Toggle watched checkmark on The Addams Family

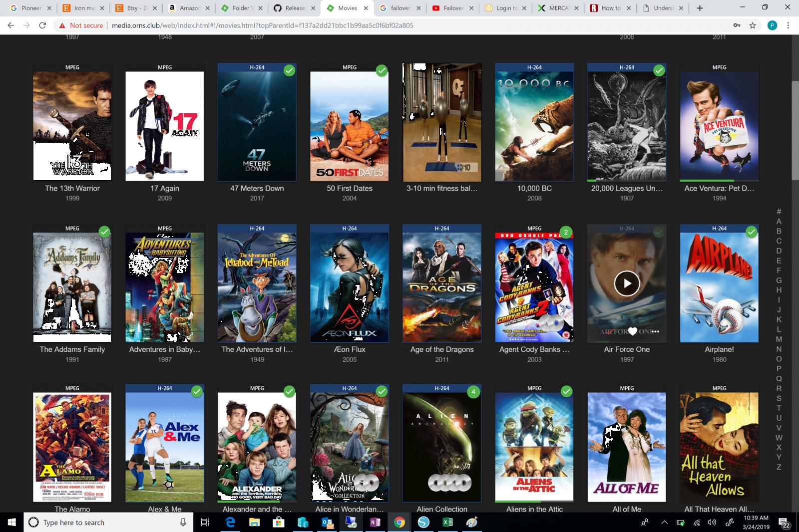[104, 232]
